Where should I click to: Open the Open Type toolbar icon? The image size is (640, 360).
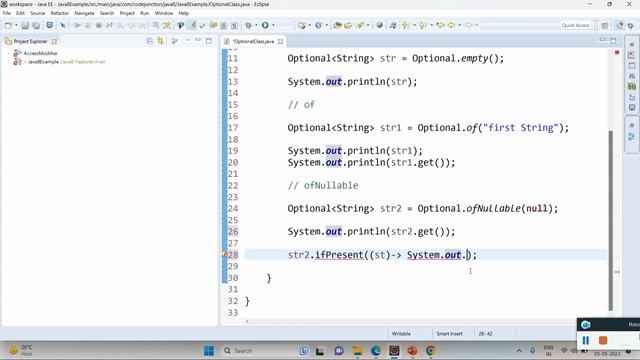(x=337, y=25)
